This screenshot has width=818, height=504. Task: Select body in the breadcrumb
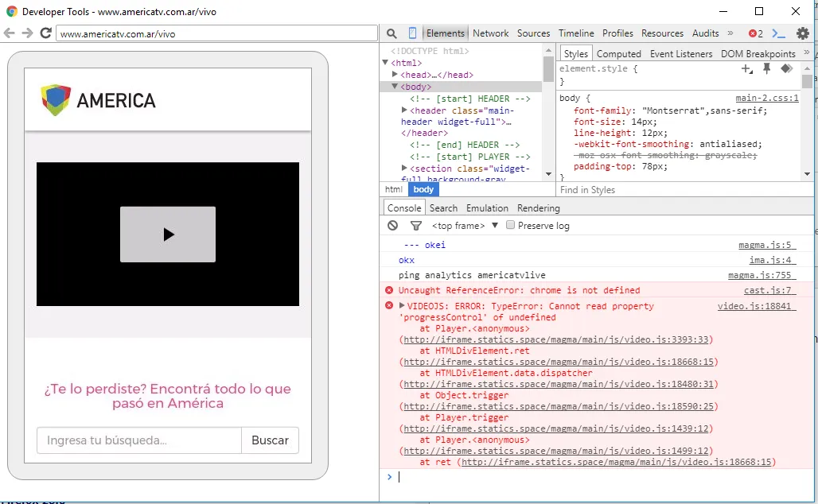pos(423,189)
